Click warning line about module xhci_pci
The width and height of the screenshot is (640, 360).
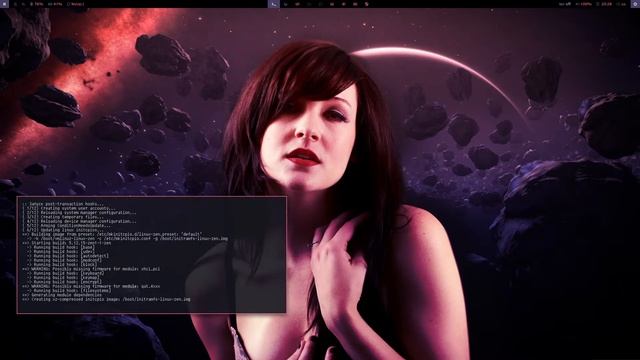point(91,269)
